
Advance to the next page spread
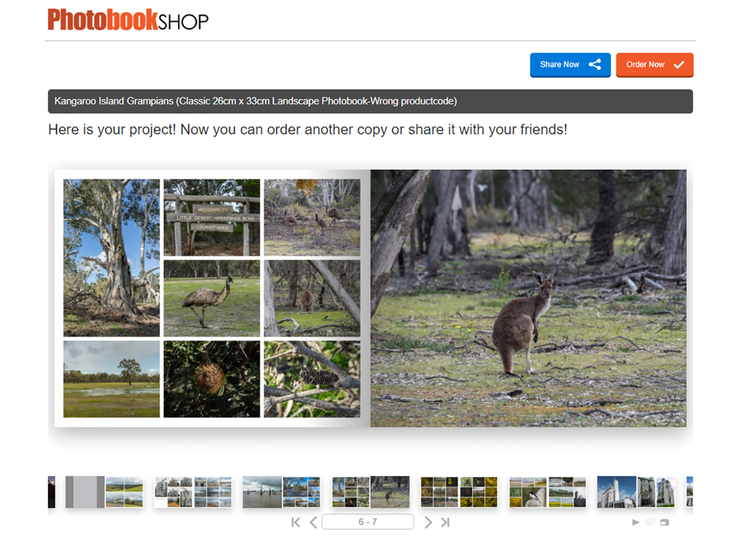pyautogui.click(x=428, y=522)
